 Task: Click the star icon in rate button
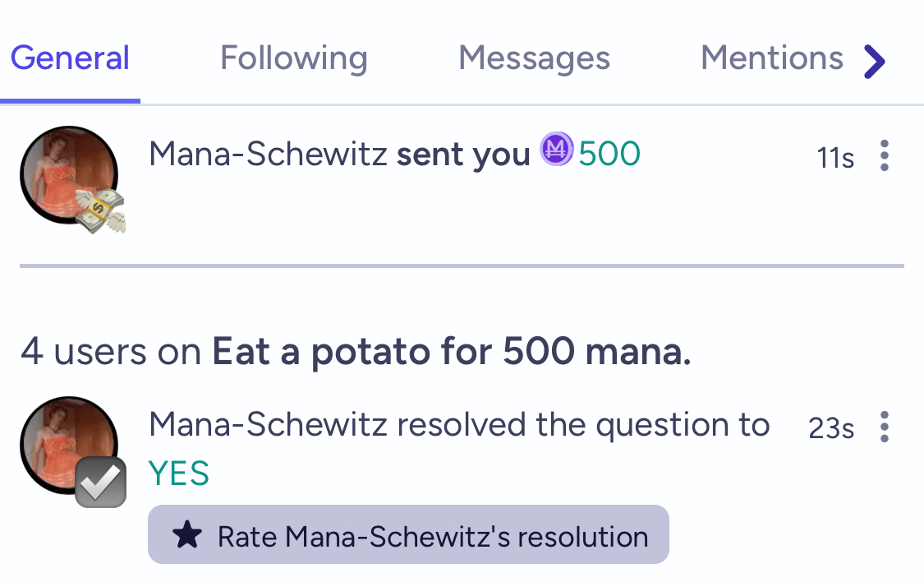[186, 535]
